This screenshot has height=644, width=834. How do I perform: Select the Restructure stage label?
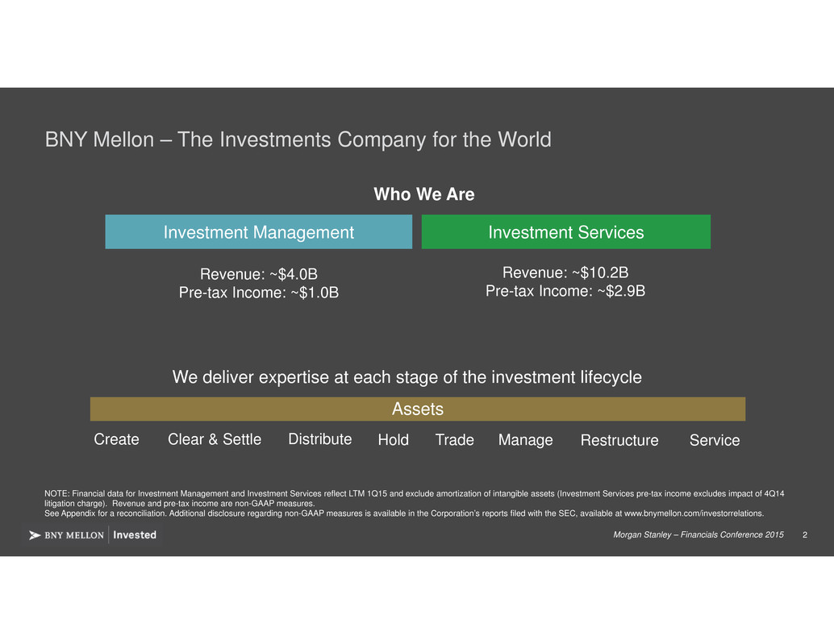(x=619, y=441)
